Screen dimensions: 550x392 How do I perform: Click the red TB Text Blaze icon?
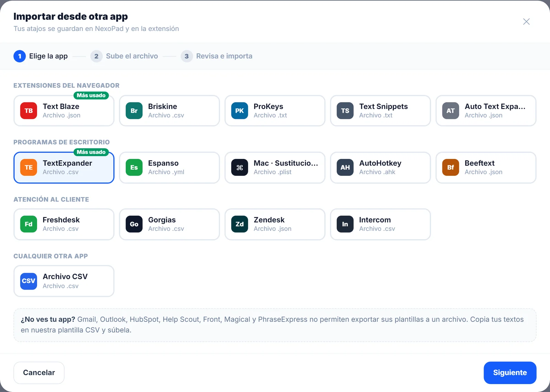(x=29, y=111)
